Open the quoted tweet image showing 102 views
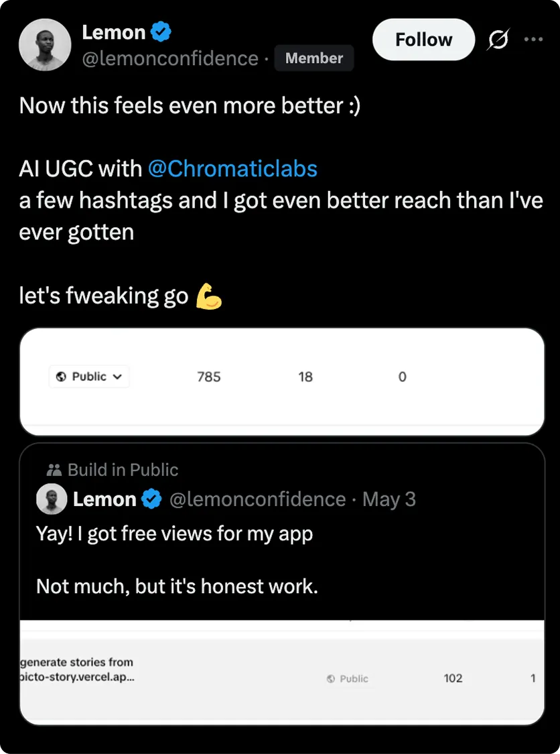 point(282,672)
